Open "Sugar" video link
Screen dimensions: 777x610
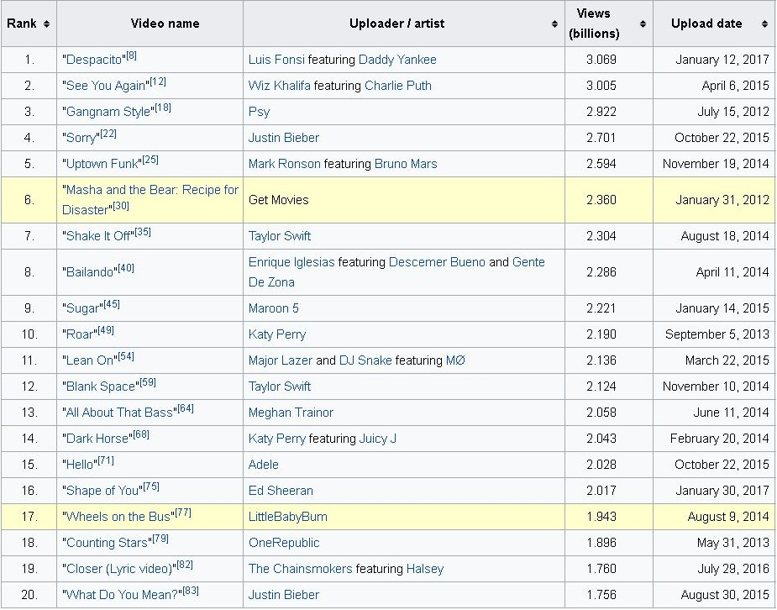pyautogui.click(x=83, y=309)
